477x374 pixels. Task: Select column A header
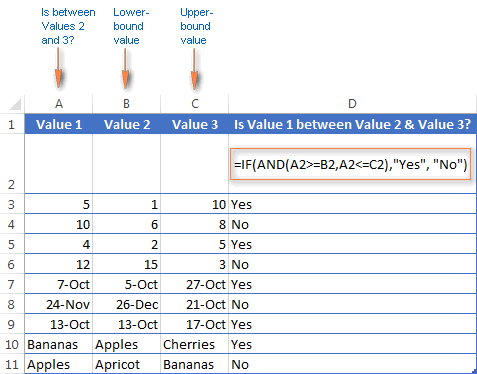59,104
